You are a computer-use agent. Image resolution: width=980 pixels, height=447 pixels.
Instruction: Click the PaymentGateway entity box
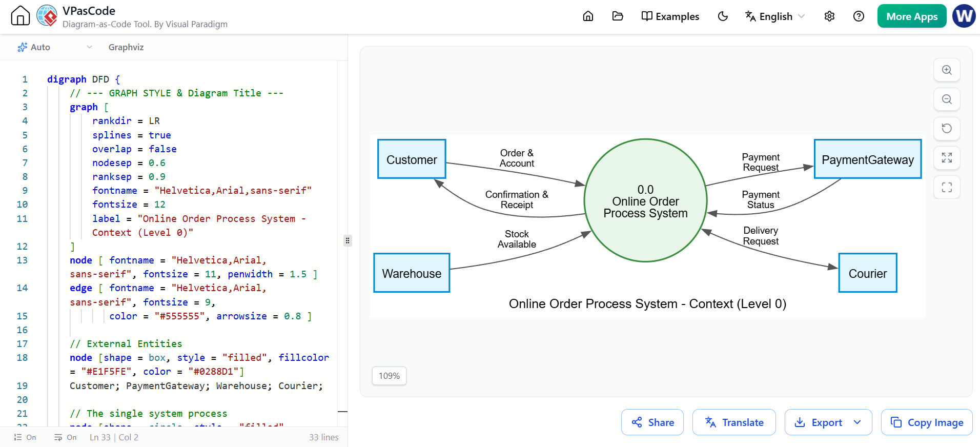click(868, 159)
